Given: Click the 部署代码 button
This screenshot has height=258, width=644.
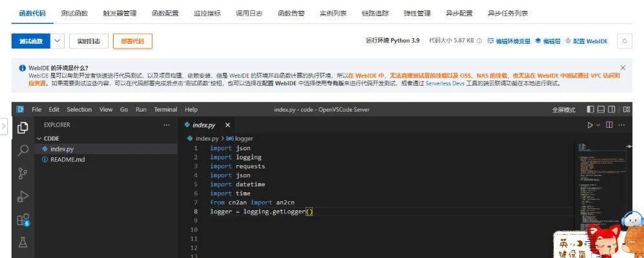Looking at the screenshot, I should tap(132, 41).
